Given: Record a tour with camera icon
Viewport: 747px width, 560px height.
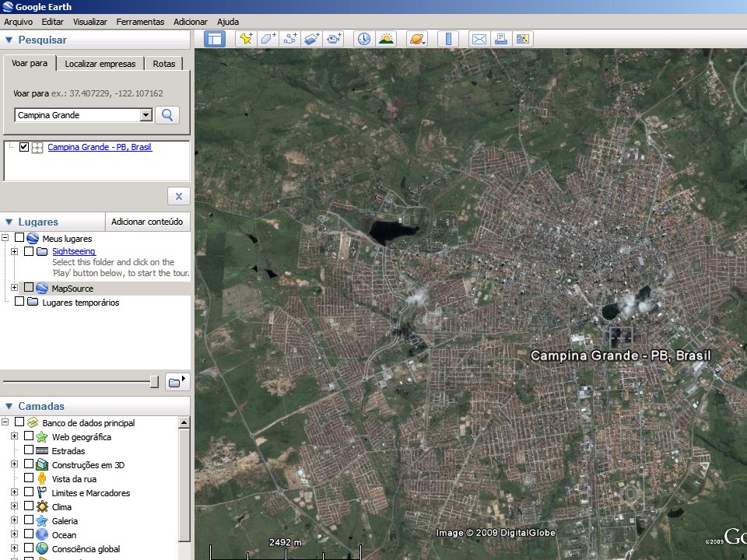Looking at the screenshot, I should click(x=334, y=39).
